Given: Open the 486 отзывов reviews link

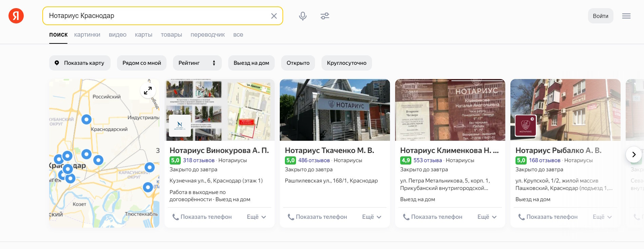Looking at the screenshot, I should pos(314,160).
